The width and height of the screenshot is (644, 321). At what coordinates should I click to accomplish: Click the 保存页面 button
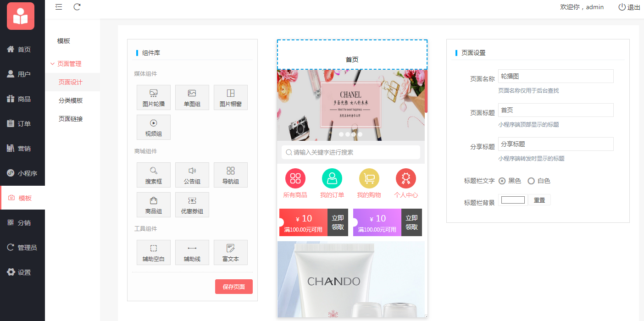[234, 287]
